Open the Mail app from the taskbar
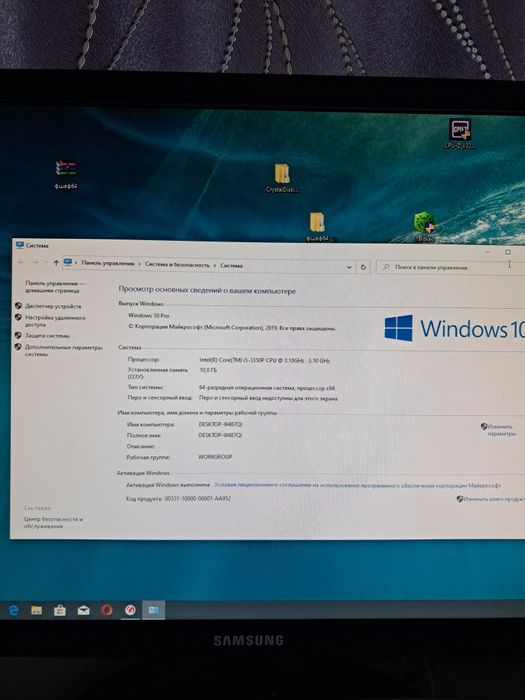 click(83, 610)
